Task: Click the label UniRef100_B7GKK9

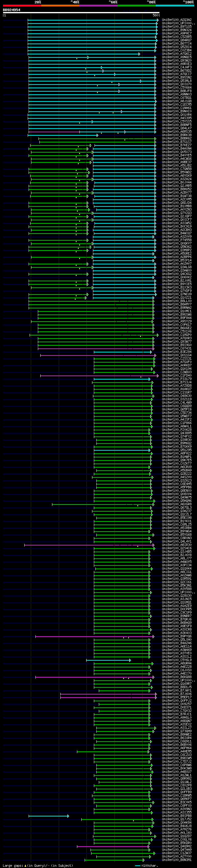Action: click(x=177, y=446)
